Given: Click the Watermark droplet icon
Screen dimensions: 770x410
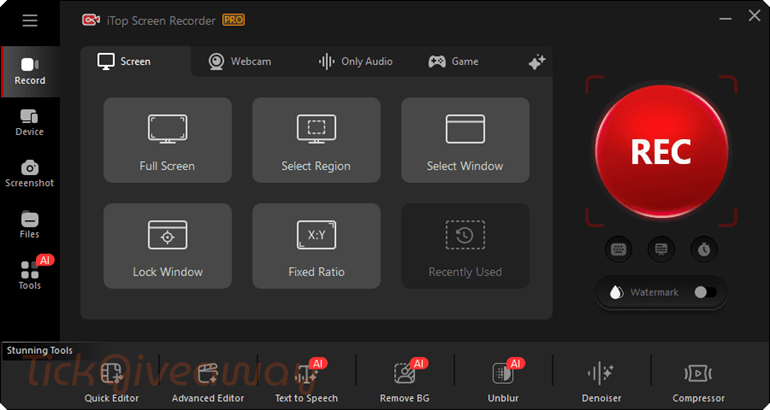Looking at the screenshot, I should click(x=615, y=293).
